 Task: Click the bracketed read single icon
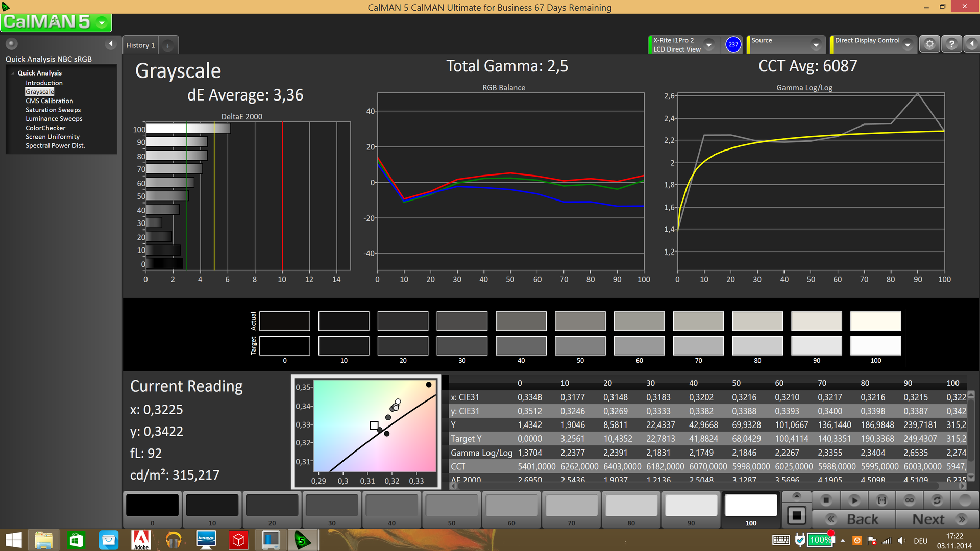click(881, 500)
